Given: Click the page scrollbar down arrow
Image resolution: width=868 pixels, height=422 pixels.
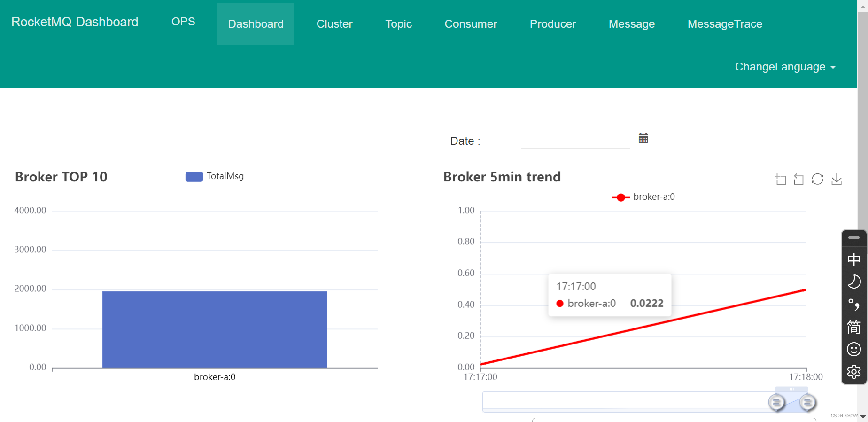Looking at the screenshot, I should (x=863, y=416).
